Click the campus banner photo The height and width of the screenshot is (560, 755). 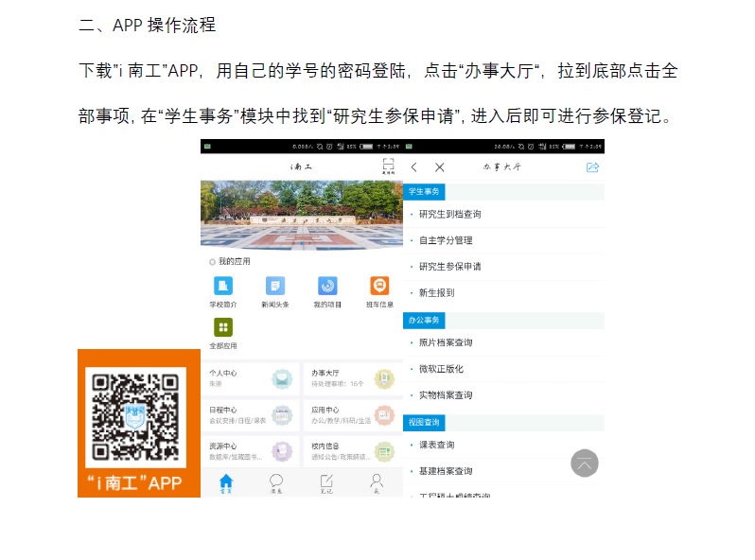pyautogui.click(x=302, y=215)
